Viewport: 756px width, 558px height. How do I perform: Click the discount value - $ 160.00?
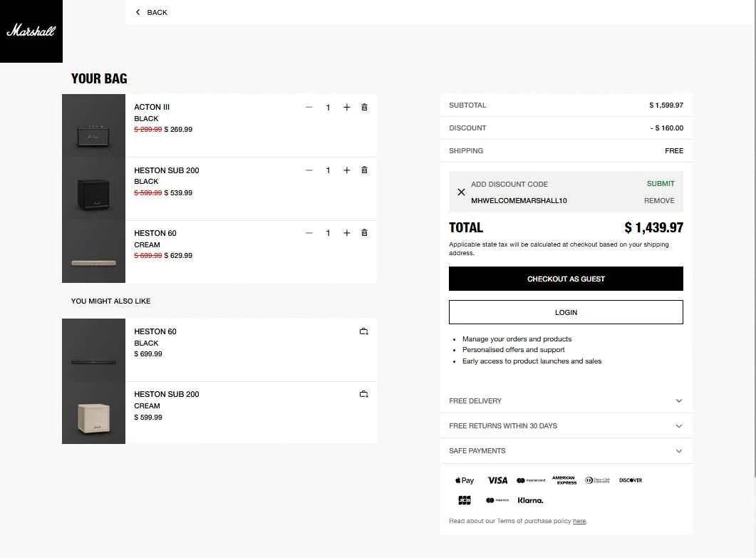point(667,128)
